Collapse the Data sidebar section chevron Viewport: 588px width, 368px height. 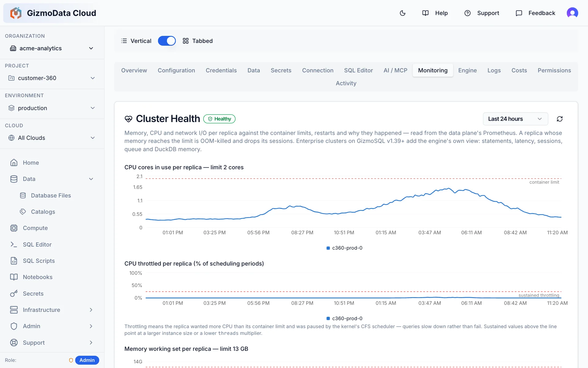pos(91,179)
